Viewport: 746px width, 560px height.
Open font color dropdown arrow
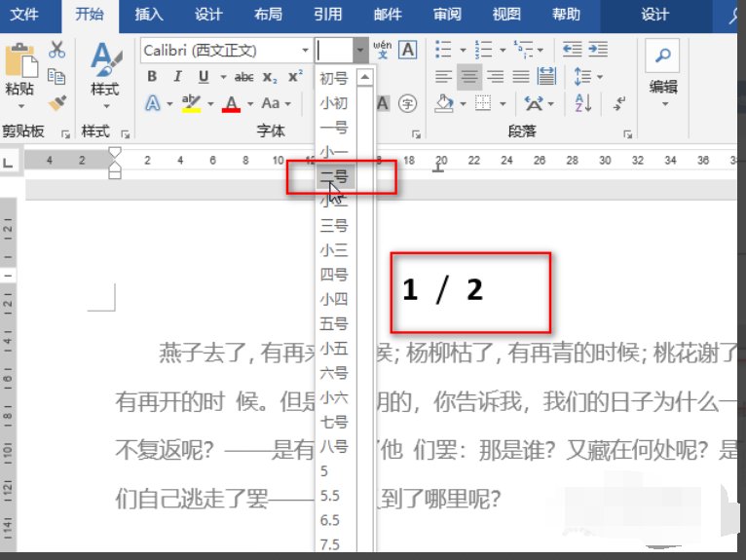(250, 103)
